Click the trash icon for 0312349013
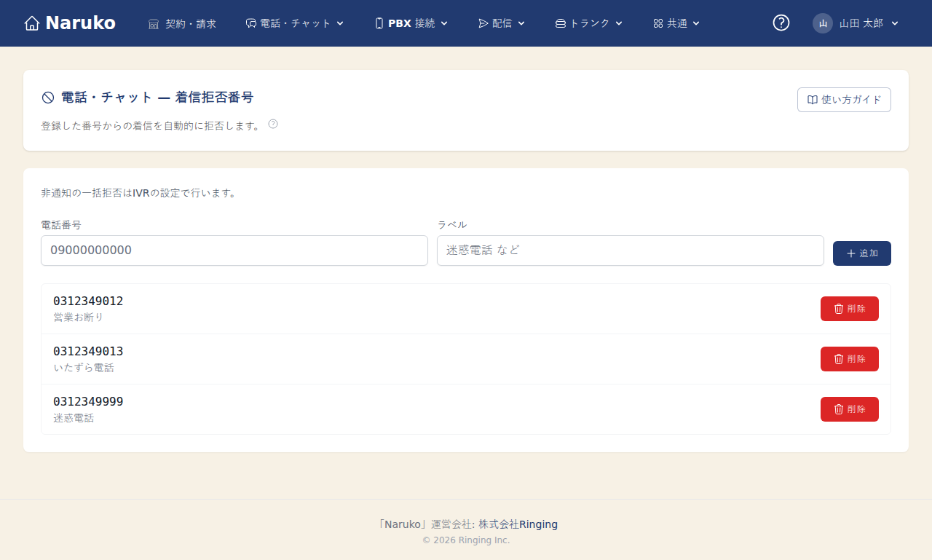 point(839,359)
